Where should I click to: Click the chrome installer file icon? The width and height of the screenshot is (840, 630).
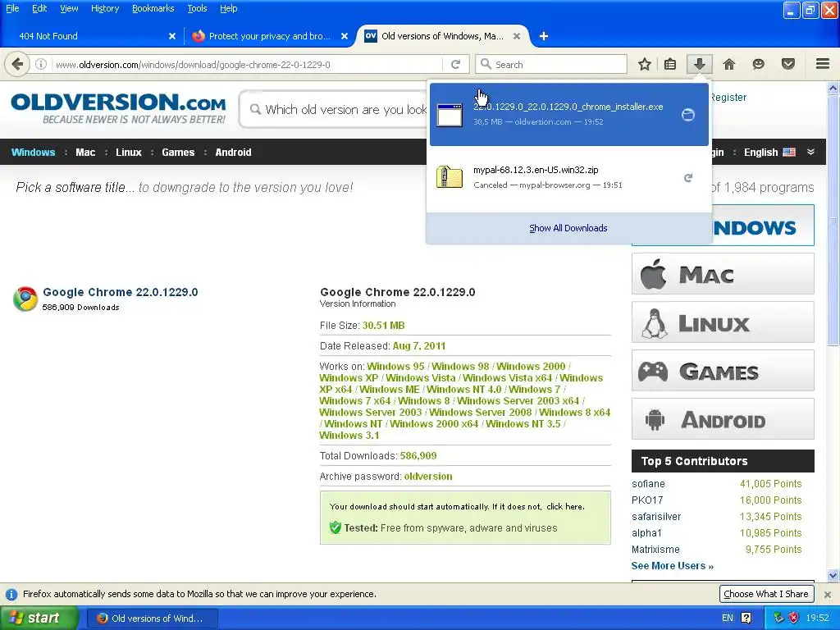pyautogui.click(x=450, y=115)
